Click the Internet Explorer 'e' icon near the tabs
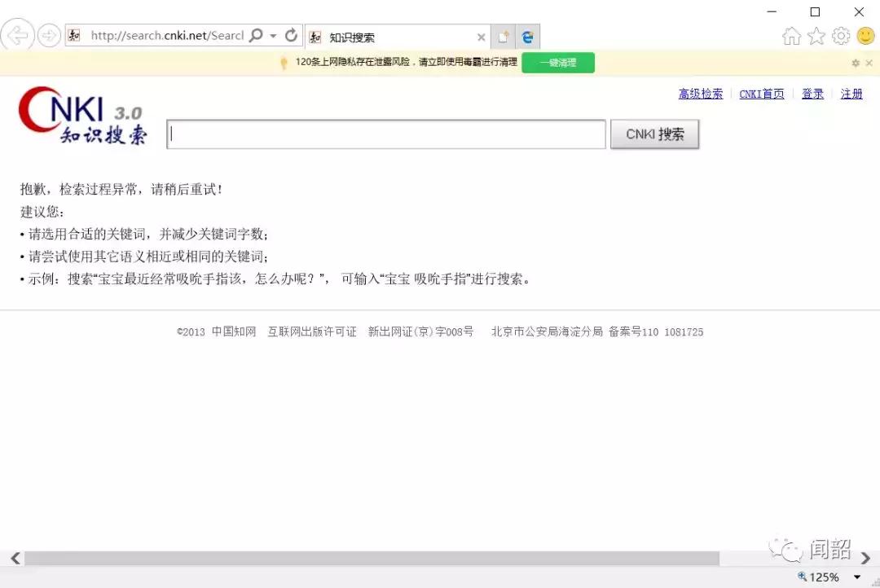Viewport: 880px width, 588px height. pos(528,36)
